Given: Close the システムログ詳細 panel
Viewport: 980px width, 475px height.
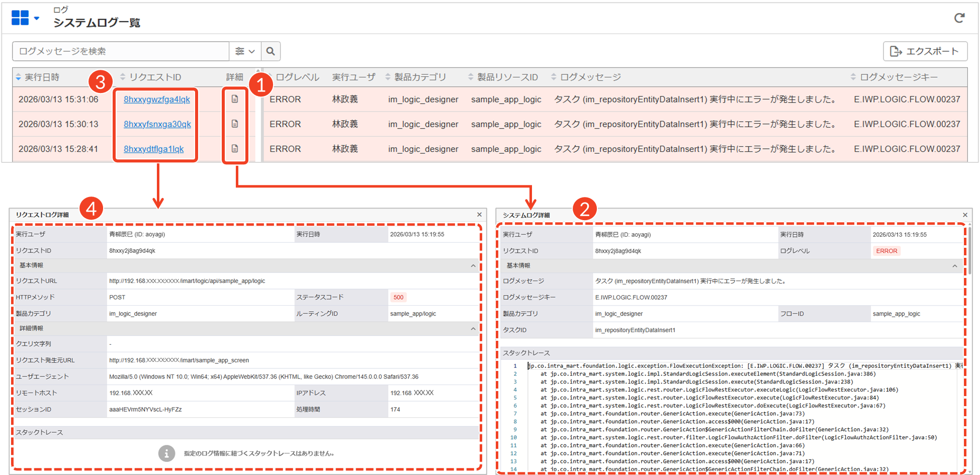Looking at the screenshot, I should [x=965, y=215].
